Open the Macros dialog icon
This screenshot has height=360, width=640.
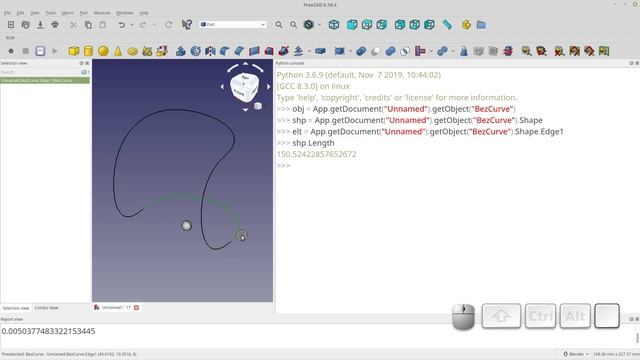pos(40,51)
